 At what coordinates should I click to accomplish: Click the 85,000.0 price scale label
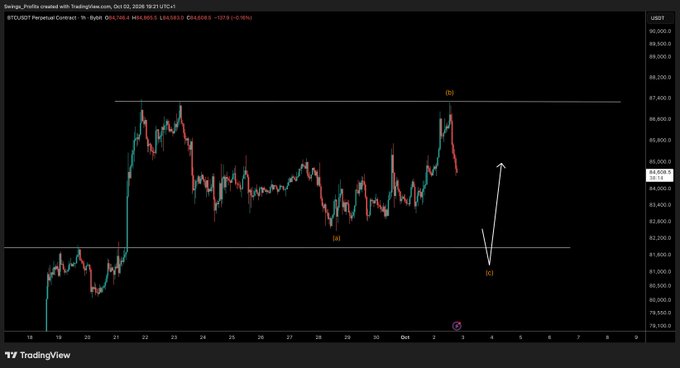(660, 162)
